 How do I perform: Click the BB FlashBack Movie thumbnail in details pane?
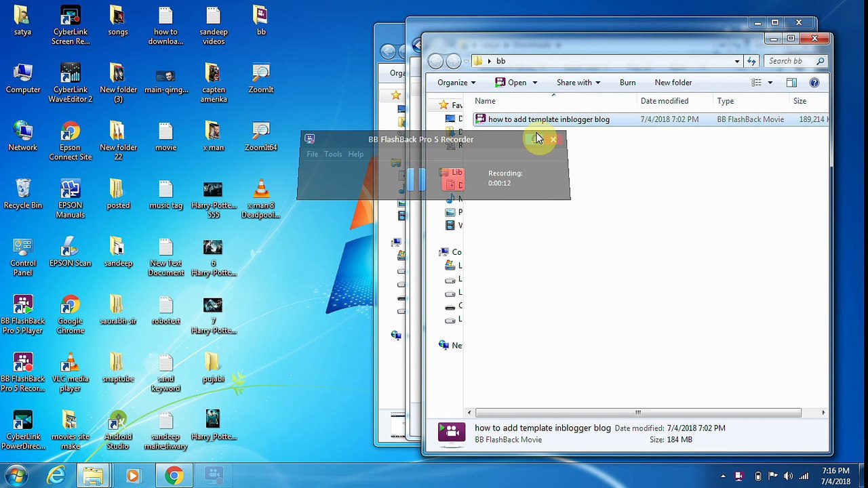coord(452,433)
